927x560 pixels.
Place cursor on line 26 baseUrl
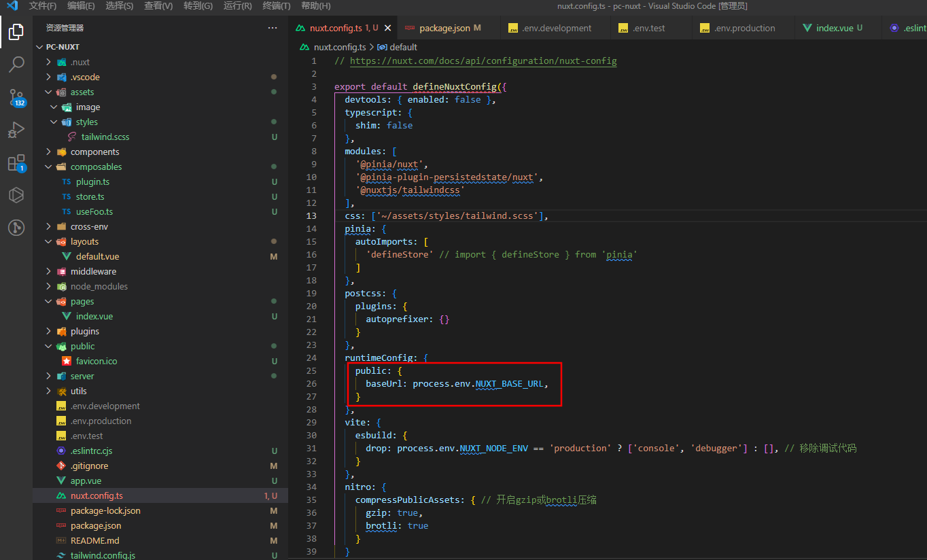tap(385, 384)
